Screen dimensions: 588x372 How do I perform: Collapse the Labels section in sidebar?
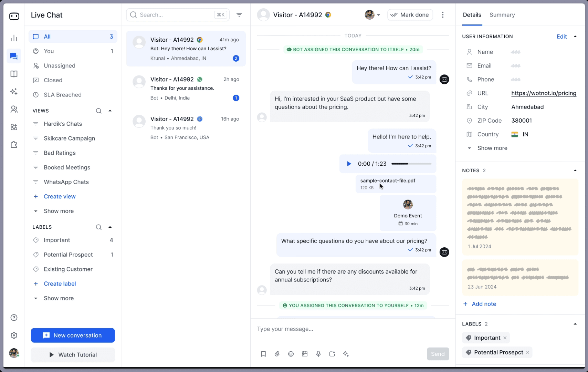point(110,227)
